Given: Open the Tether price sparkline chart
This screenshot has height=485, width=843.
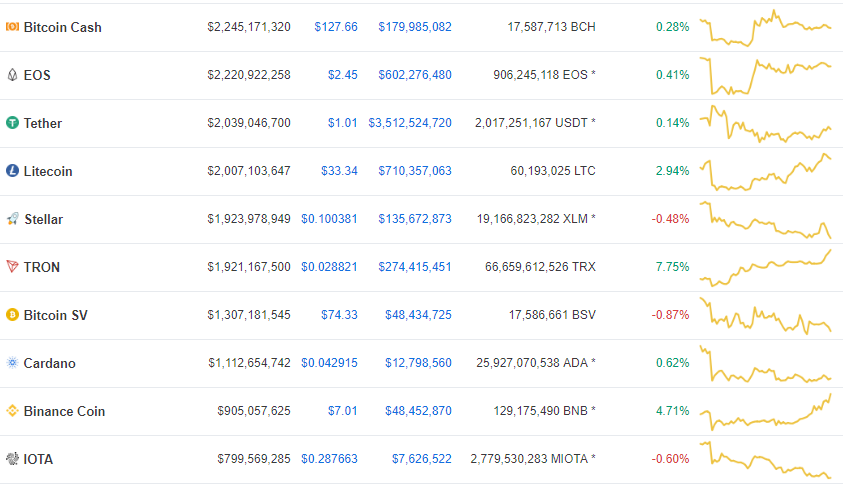Looking at the screenshot, I should point(766,124).
